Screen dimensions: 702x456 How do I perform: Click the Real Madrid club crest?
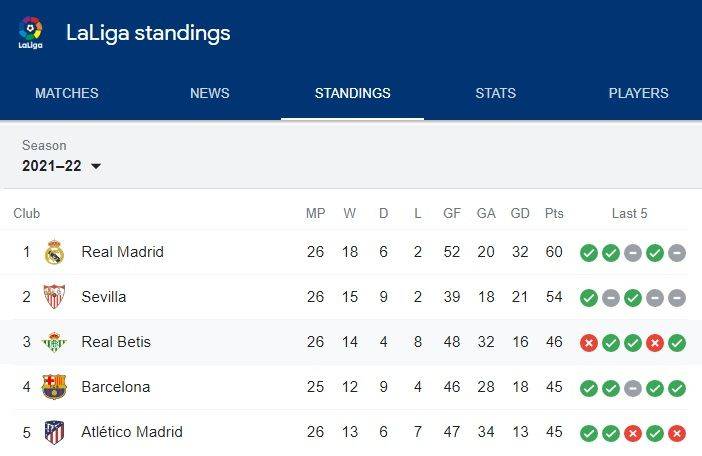click(x=55, y=252)
